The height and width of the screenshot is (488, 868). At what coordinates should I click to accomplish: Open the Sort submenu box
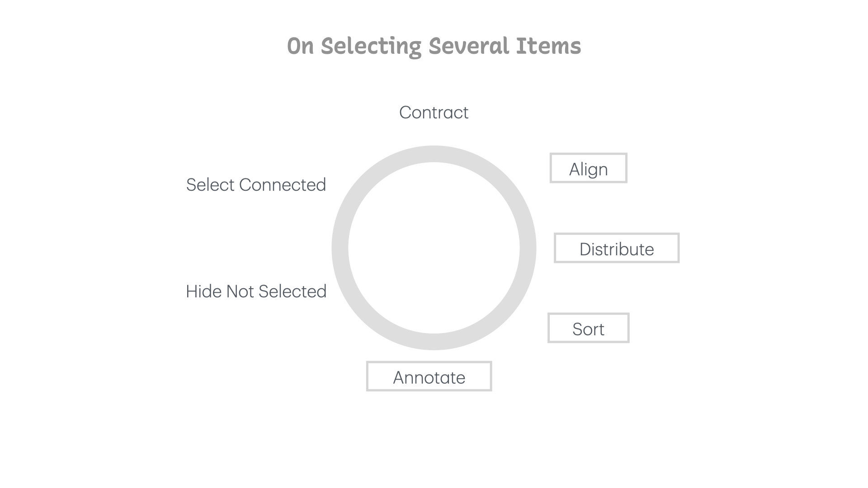pyautogui.click(x=588, y=328)
